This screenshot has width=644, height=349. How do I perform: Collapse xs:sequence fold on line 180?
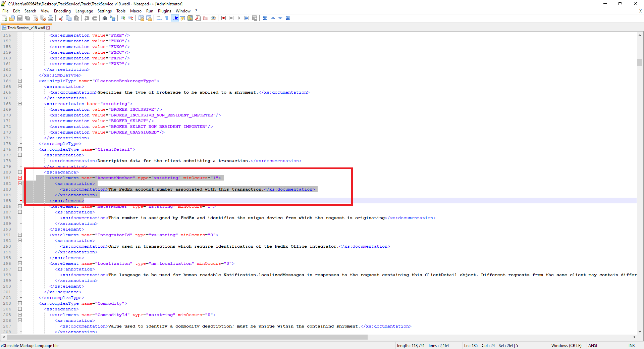20,172
